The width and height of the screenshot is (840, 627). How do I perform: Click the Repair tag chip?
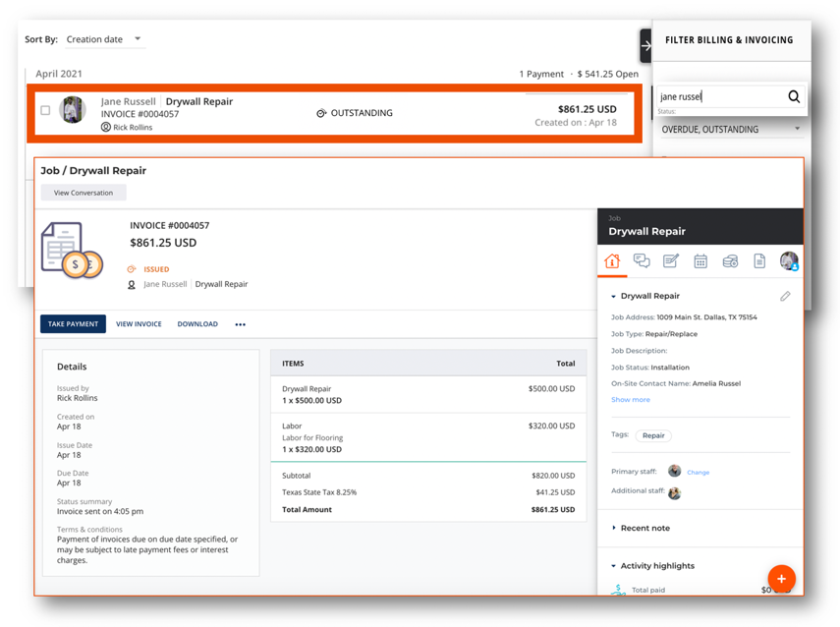(x=653, y=435)
